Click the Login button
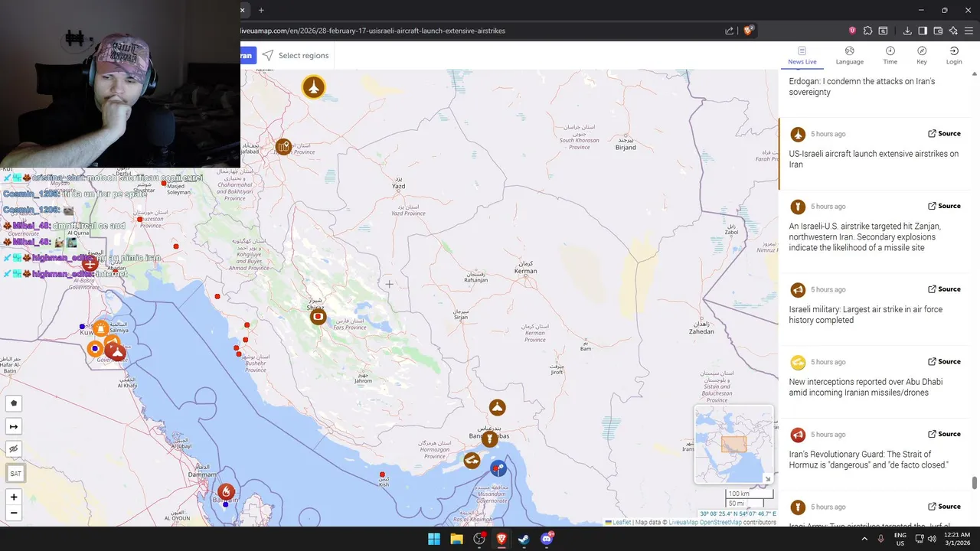This screenshot has height=551, width=980. pos(954,55)
